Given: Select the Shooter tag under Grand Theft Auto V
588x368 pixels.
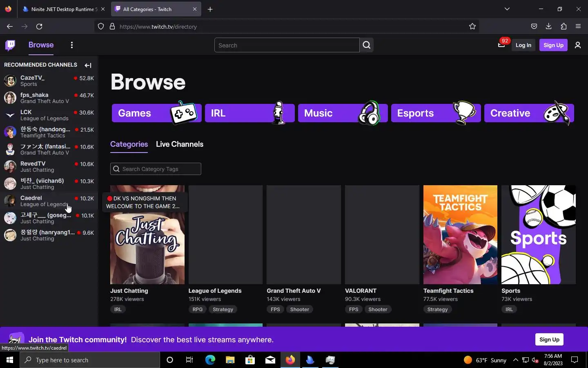Looking at the screenshot, I should click(x=300, y=310).
